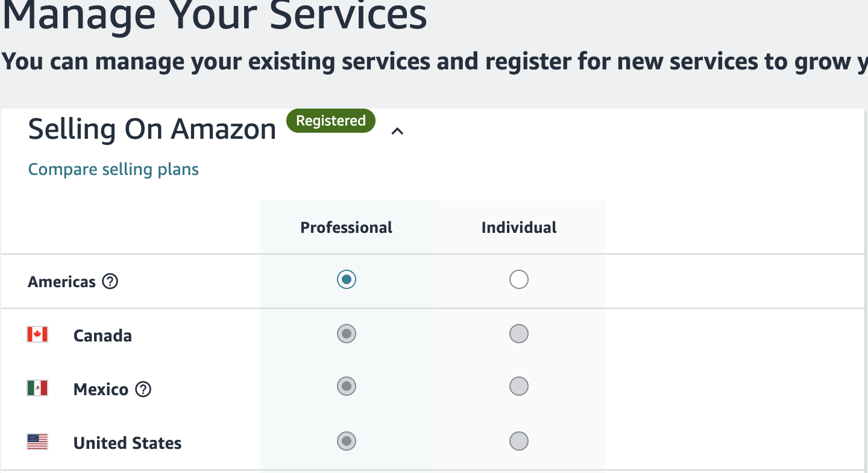Pick the Professional option for Mexico
This screenshot has height=473, width=868.
tap(347, 386)
